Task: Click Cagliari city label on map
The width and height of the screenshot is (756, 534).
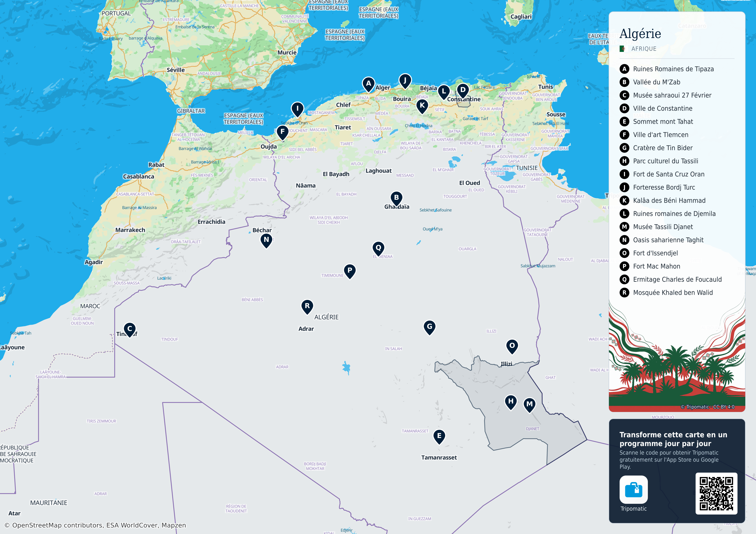Action: point(521,17)
